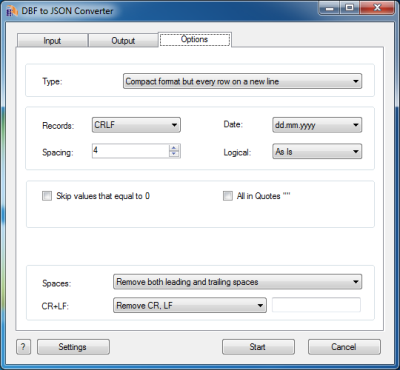This screenshot has width=400, height=370.
Task: Click the Logical label
Action: tap(237, 153)
